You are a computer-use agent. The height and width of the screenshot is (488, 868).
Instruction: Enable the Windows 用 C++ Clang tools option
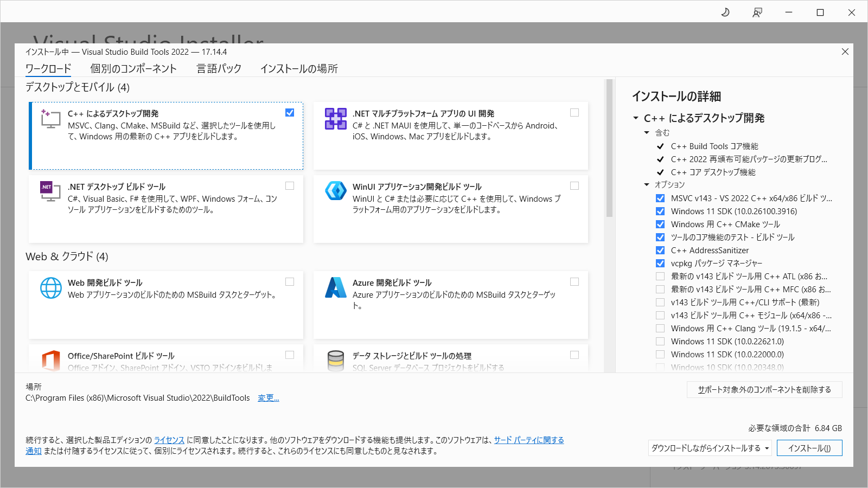point(660,328)
